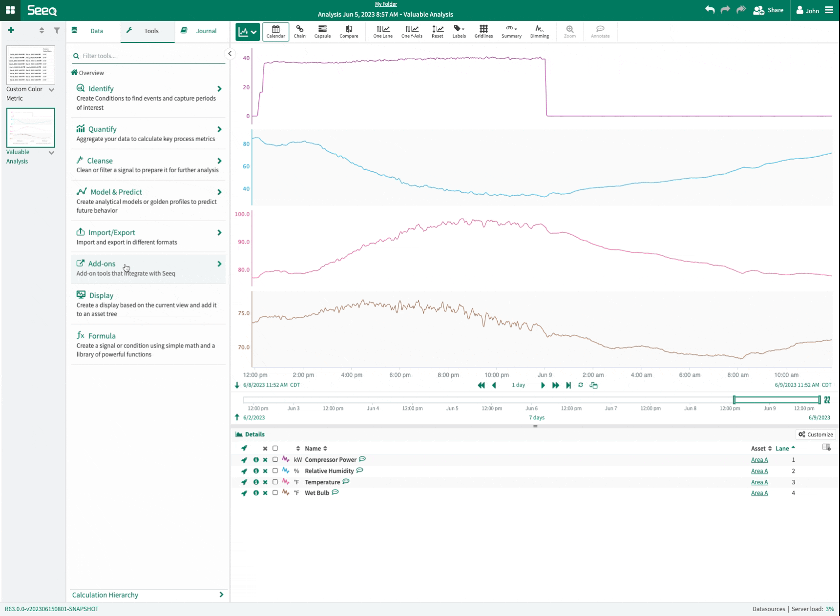
Task: Open the hamburger menu in header
Action: click(x=829, y=10)
